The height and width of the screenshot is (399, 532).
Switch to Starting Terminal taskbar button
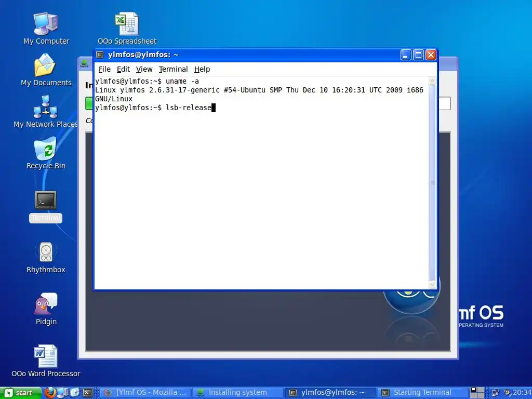[422, 393]
